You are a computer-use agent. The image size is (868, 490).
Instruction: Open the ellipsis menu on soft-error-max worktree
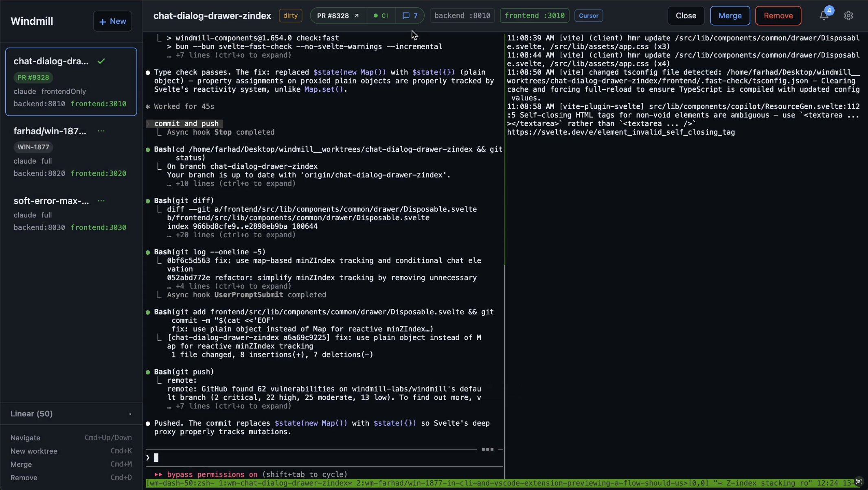[101, 201]
